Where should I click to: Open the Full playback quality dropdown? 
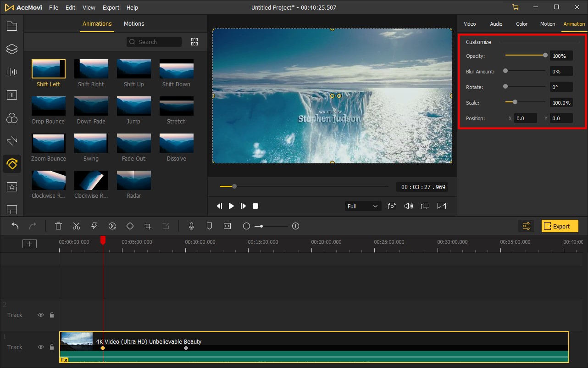pyautogui.click(x=363, y=206)
